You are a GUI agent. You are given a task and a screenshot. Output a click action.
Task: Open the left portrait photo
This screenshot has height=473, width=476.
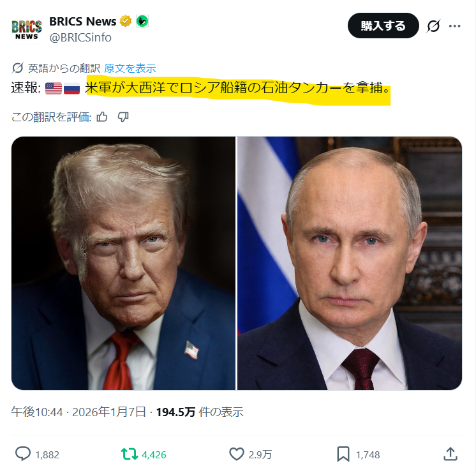[x=123, y=263]
